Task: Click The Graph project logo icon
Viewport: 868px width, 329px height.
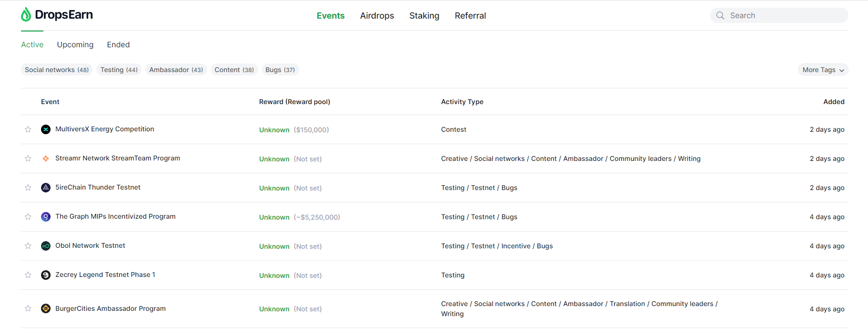Action: [x=46, y=217]
